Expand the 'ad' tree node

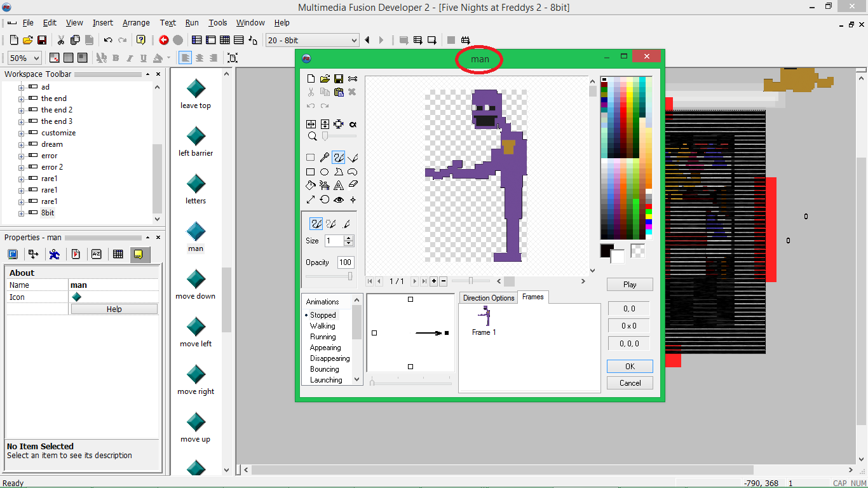(x=21, y=87)
